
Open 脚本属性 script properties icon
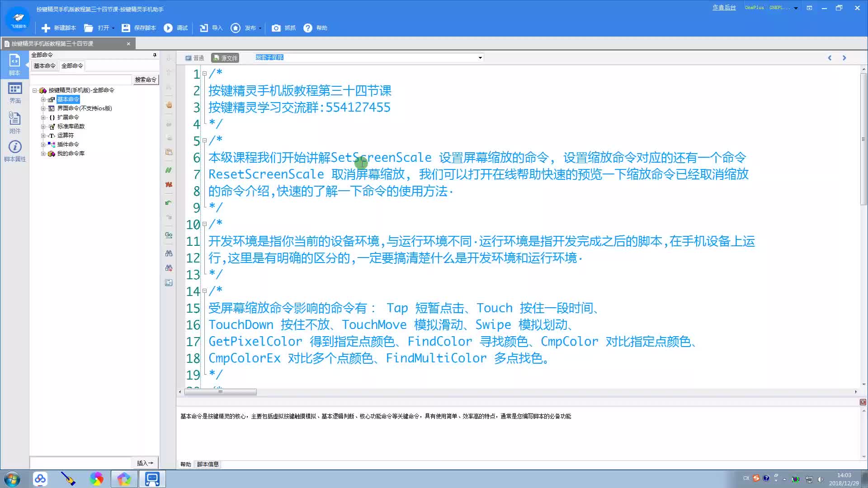(15, 147)
